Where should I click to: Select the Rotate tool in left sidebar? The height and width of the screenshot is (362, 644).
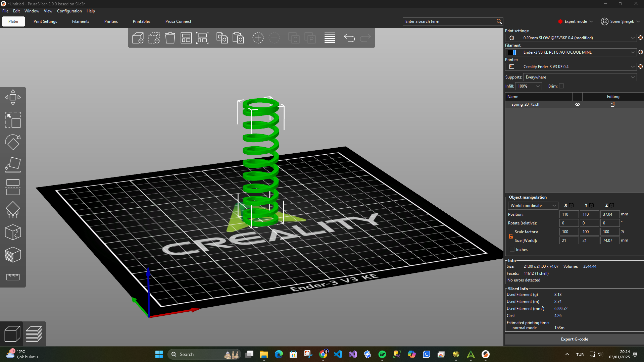point(13,142)
